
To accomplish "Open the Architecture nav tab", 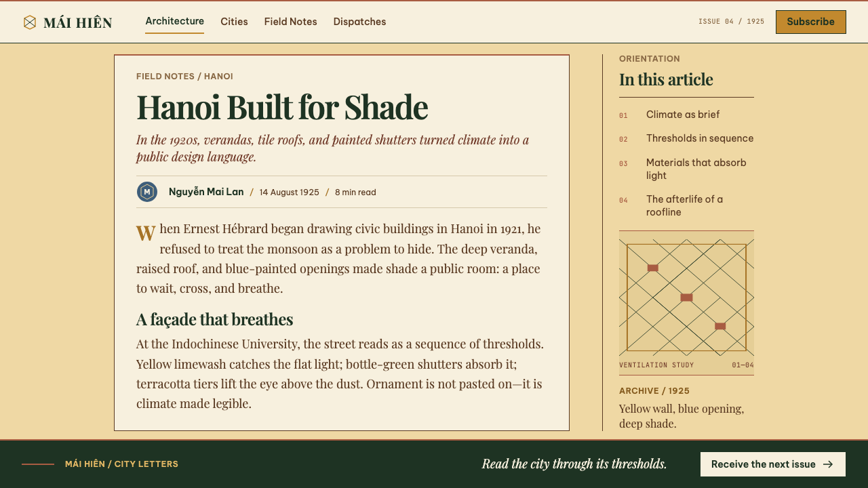I will pyautogui.click(x=174, y=21).
